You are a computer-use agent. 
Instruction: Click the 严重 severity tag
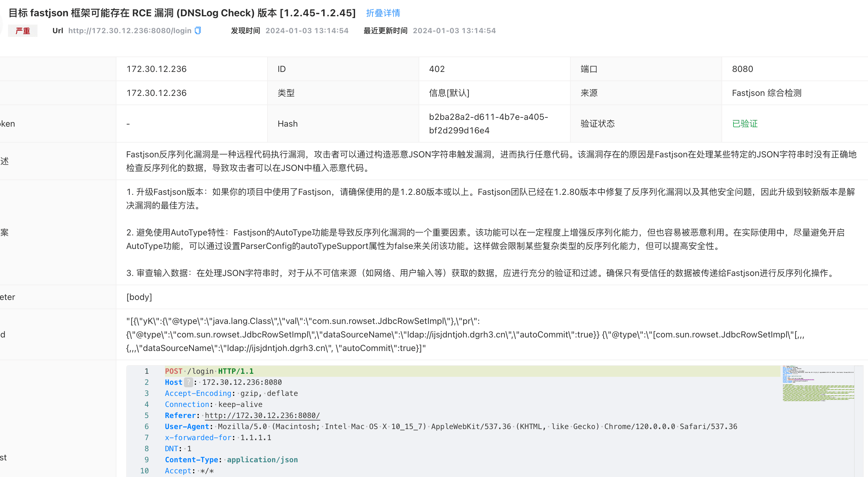23,31
